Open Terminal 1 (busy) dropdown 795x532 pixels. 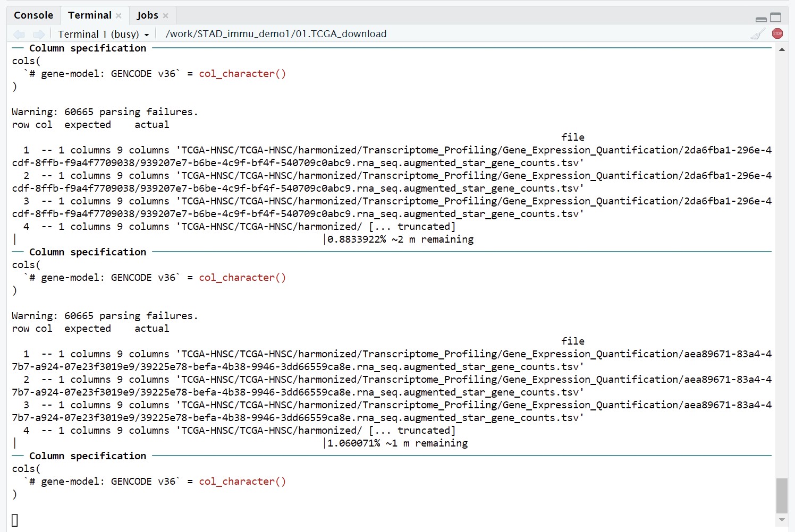coord(103,35)
